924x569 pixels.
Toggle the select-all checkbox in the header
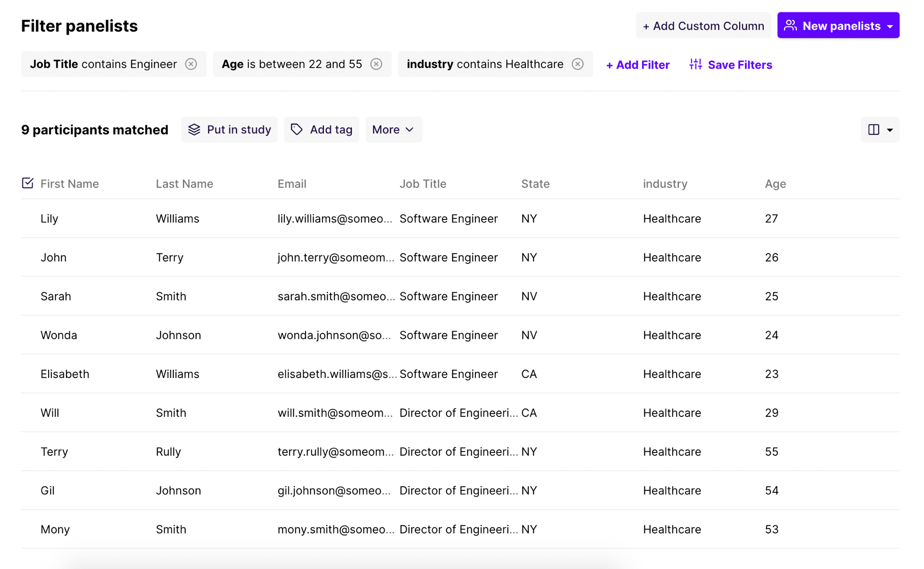tap(27, 182)
